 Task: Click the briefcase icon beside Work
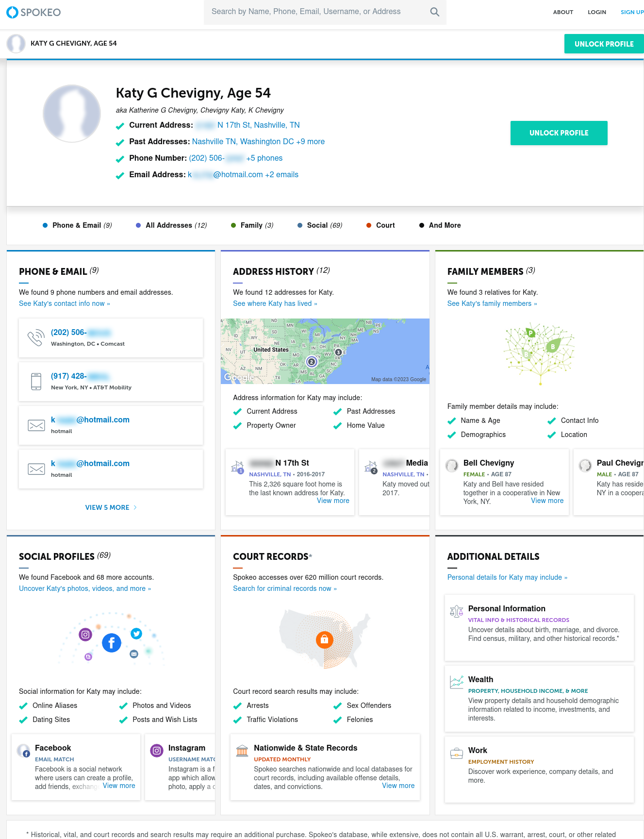(x=456, y=753)
